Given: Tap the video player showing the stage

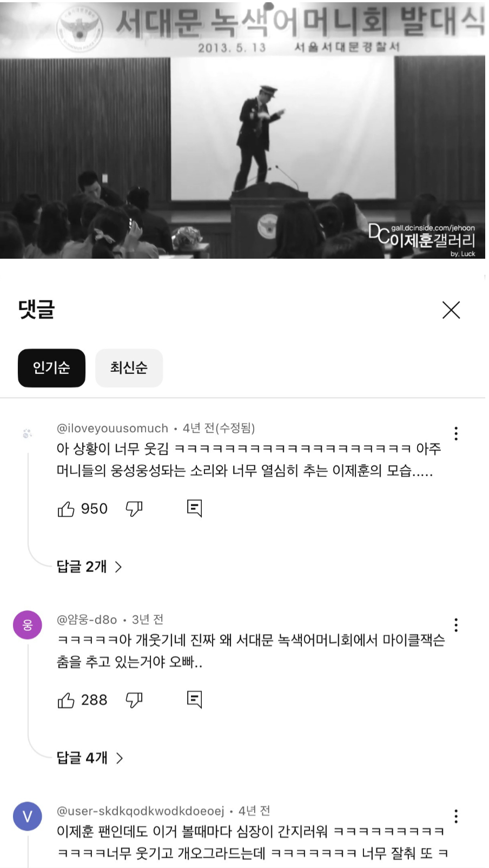Looking at the screenshot, I should pyautogui.click(x=243, y=129).
